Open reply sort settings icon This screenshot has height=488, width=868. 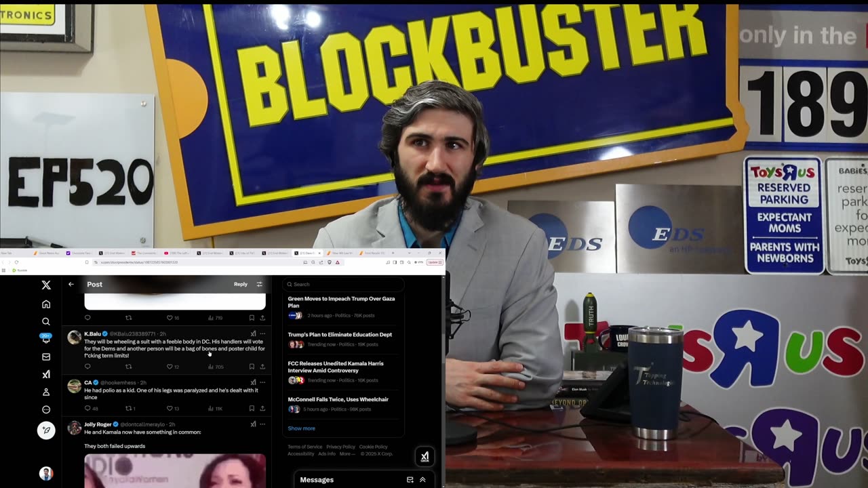[259, 284]
